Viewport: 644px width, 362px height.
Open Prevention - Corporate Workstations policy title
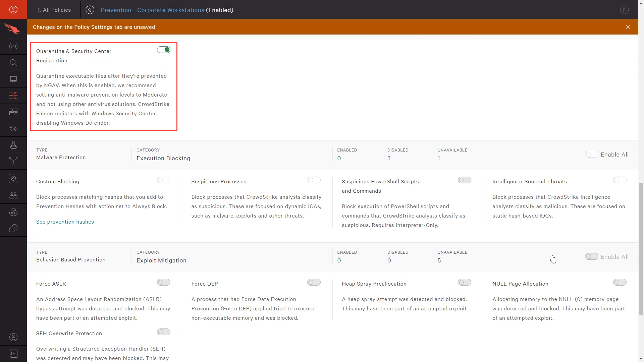point(152,10)
